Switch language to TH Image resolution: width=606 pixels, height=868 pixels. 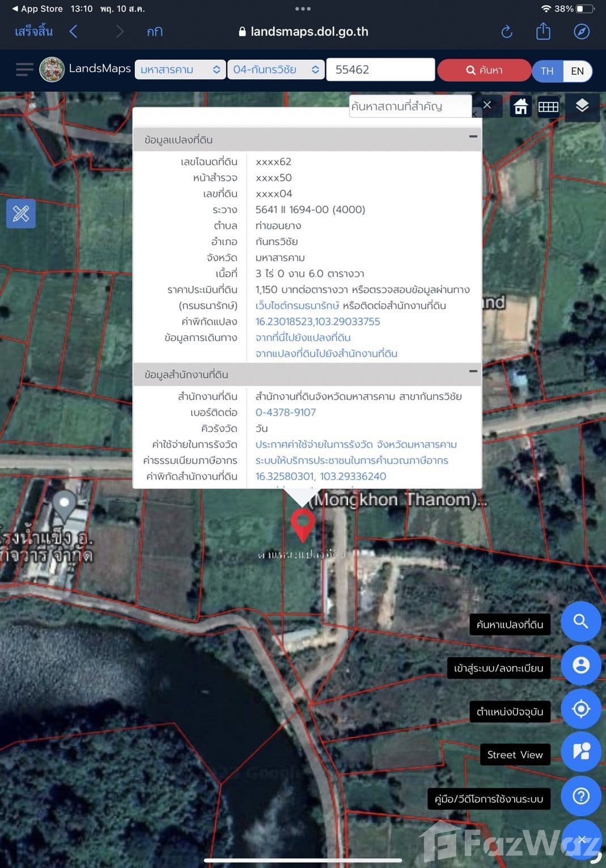click(x=547, y=71)
